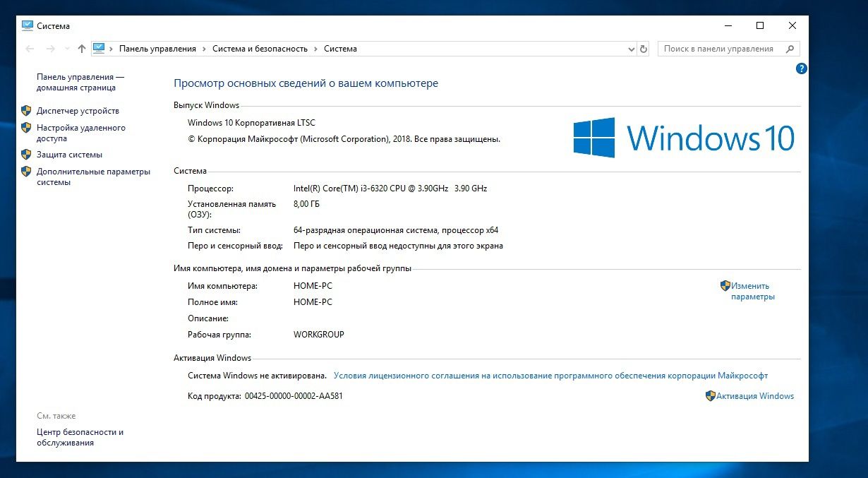The height and width of the screenshot is (478, 868).
Task: Click shield icon beside 'Активация Windows'
Action: click(x=711, y=396)
